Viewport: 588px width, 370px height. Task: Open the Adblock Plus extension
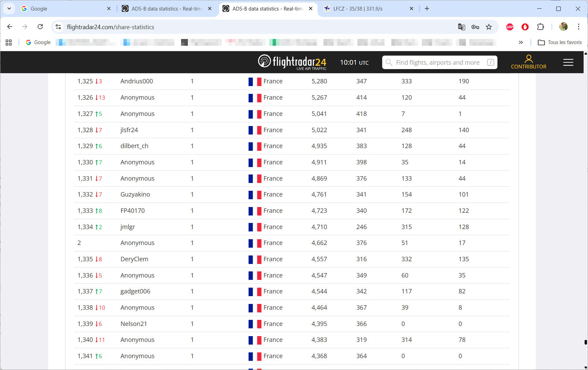click(510, 27)
